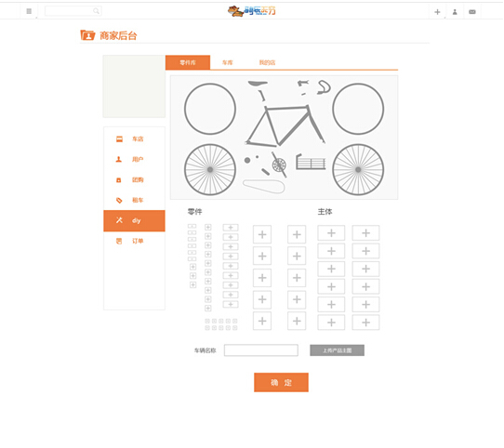Focus the 车辆名称 text field
This screenshot has height=448, width=504.
point(261,350)
